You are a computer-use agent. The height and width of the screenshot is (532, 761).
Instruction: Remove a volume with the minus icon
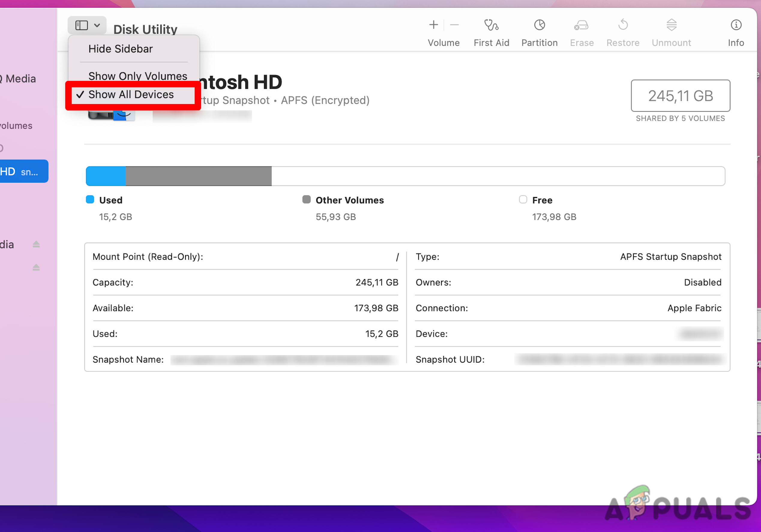click(x=454, y=25)
